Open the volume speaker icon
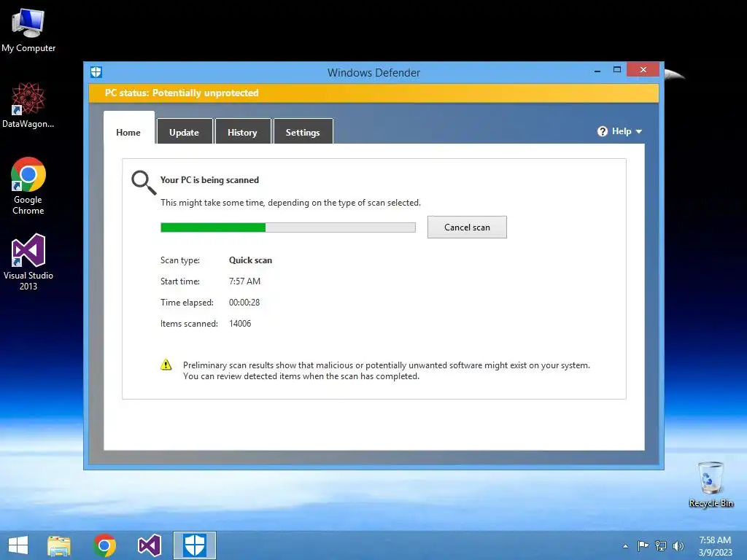747x560 pixels. pos(678,545)
